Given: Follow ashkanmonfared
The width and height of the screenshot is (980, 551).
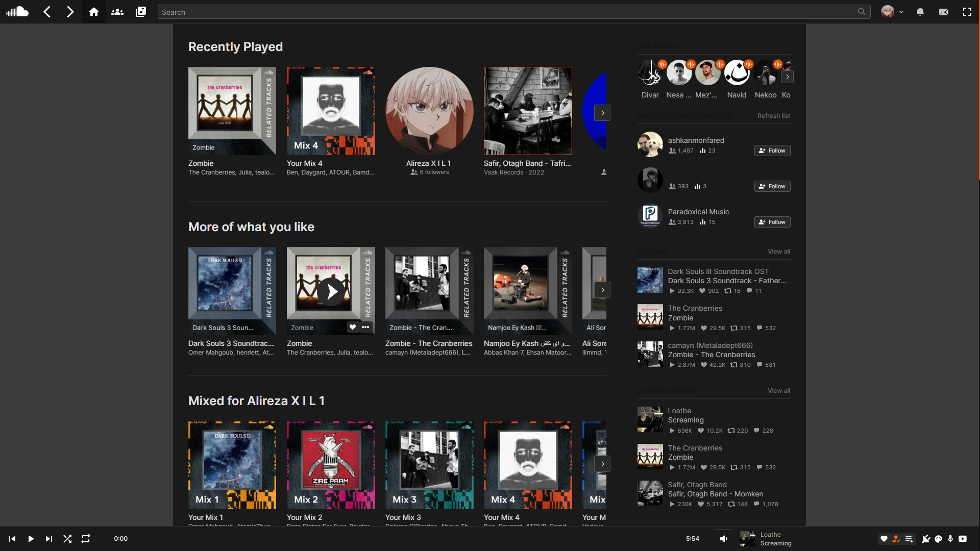Looking at the screenshot, I should click(x=772, y=151).
